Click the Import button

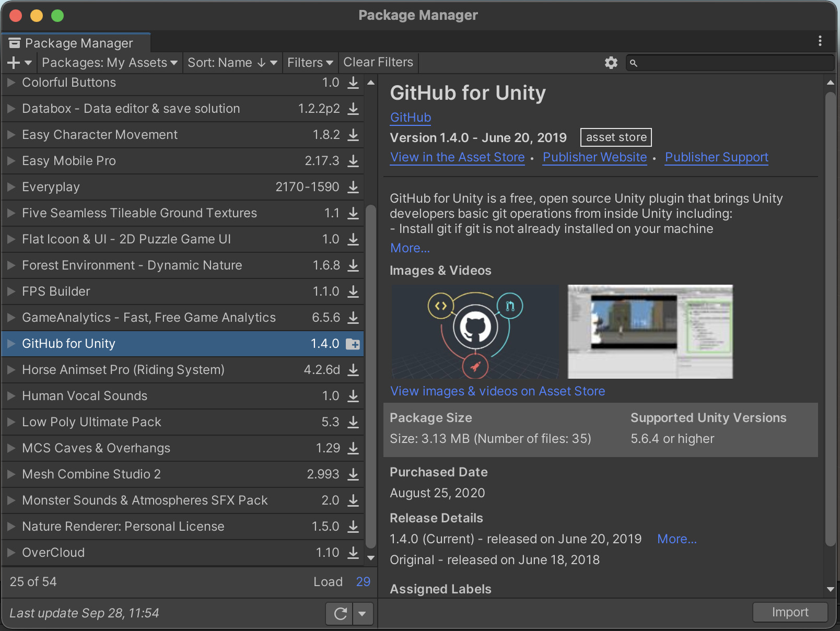pyautogui.click(x=790, y=612)
